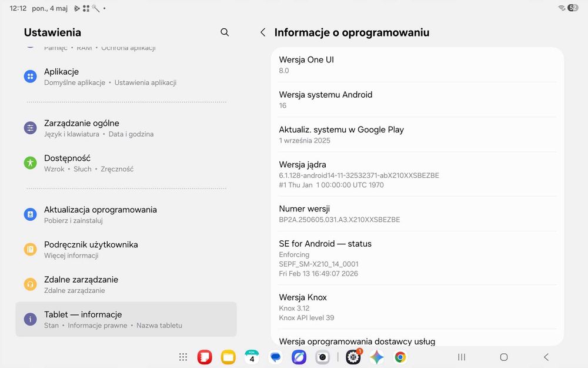Open the Aplikacje settings category
Viewport: 588px width, 368px height.
click(x=126, y=77)
